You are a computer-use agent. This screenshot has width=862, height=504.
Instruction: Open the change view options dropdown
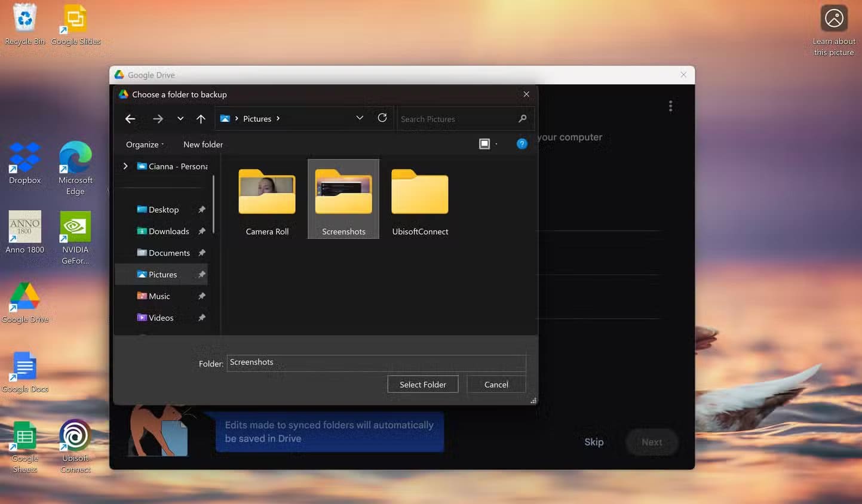click(496, 145)
